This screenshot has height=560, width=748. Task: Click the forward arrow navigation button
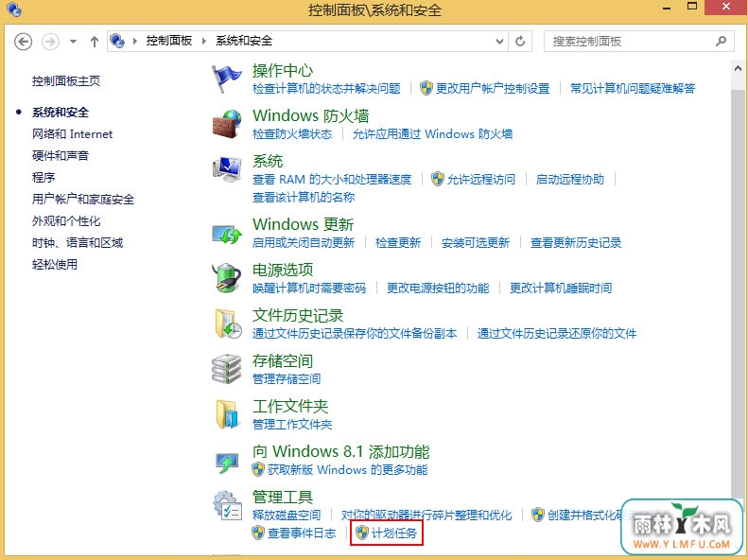pos(50,42)
